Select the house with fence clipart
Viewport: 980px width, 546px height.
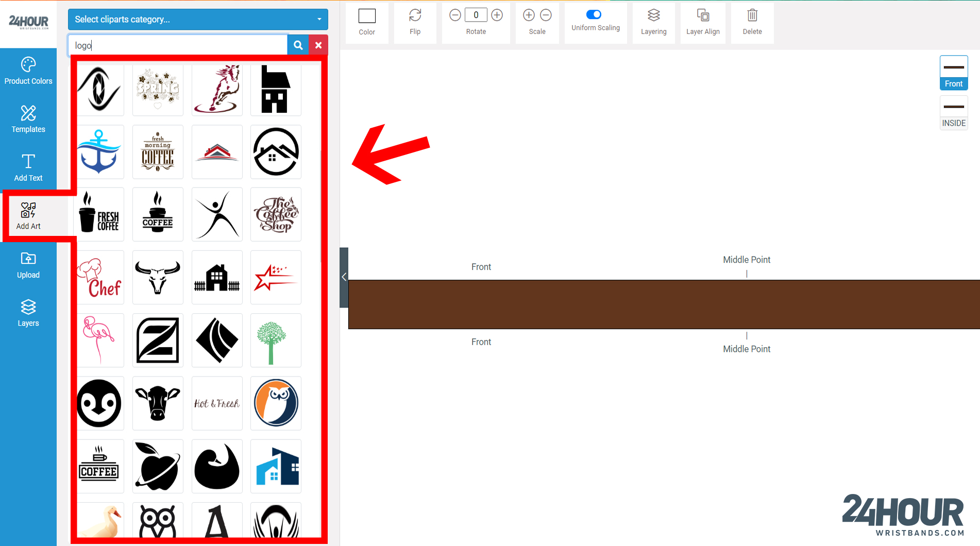(x=217, y=278)
